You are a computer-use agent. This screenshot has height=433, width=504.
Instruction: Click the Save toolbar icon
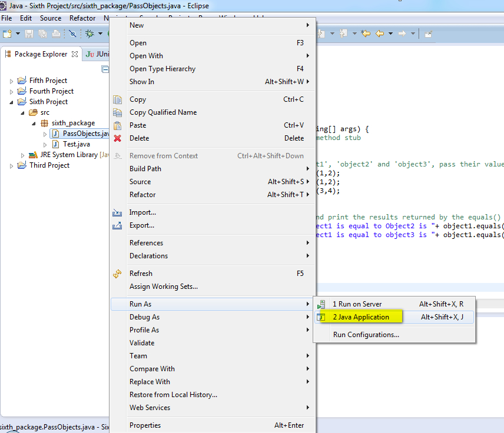pyautogui.click(x=29, y=34)
